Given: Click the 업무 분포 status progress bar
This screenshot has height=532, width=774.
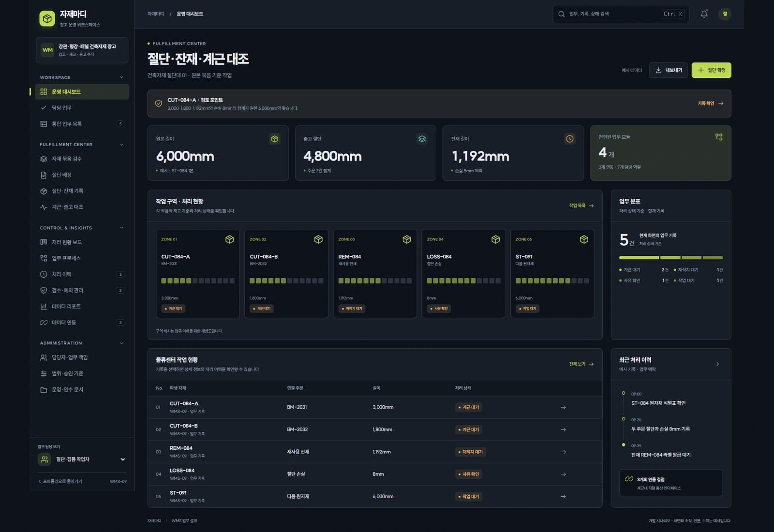Looking at the screenshot, I should point(671,258).
